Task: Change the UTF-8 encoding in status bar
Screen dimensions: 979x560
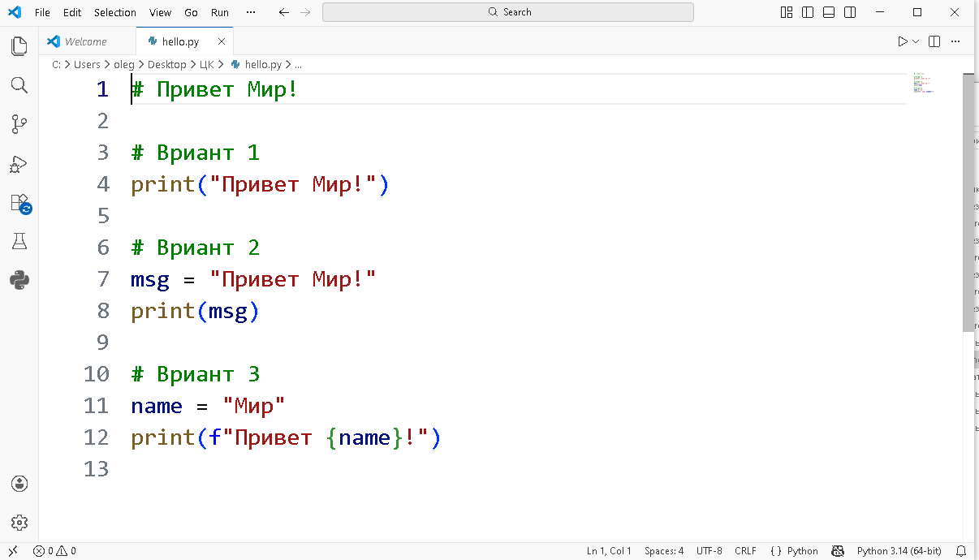Action: (709, 551)
